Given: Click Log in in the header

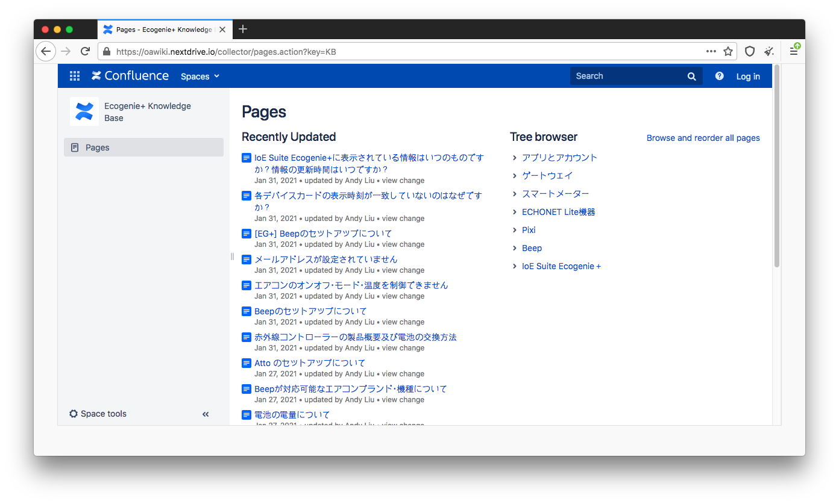Looking at the screenshot, I should click(748, 76).
